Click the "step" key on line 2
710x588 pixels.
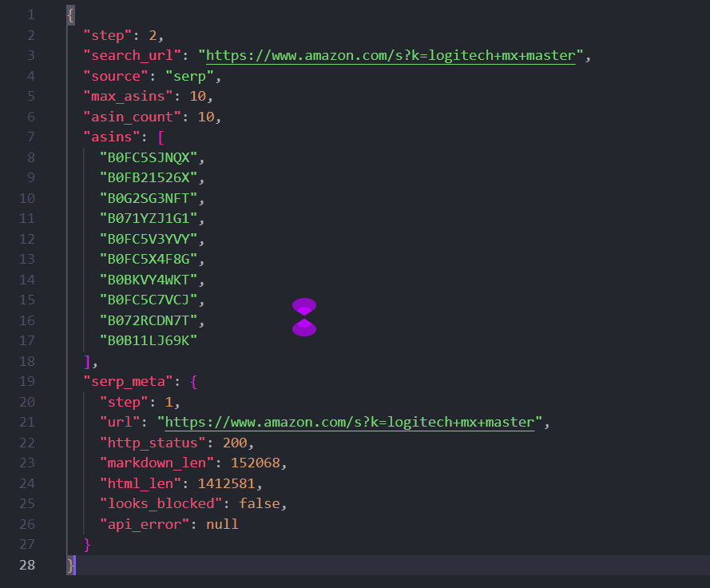tap(108, 35)
